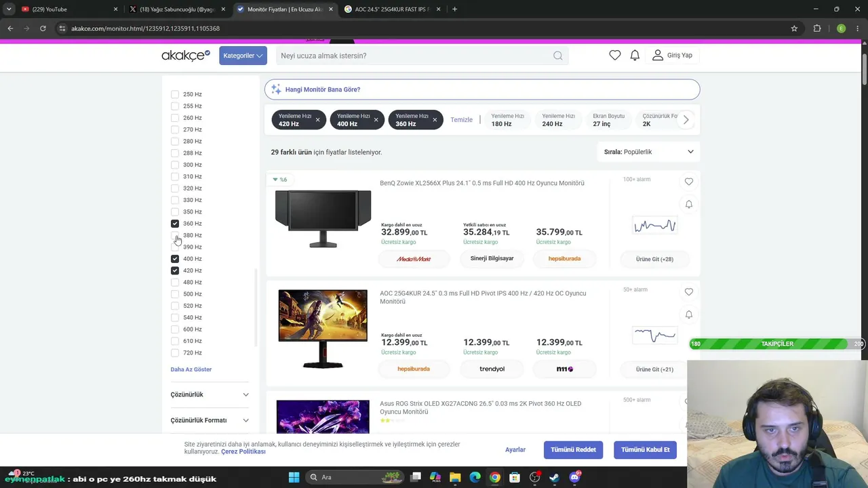Open the Çerez Politikası link
This screenshot has height=488, width=868.
(243, 451)
